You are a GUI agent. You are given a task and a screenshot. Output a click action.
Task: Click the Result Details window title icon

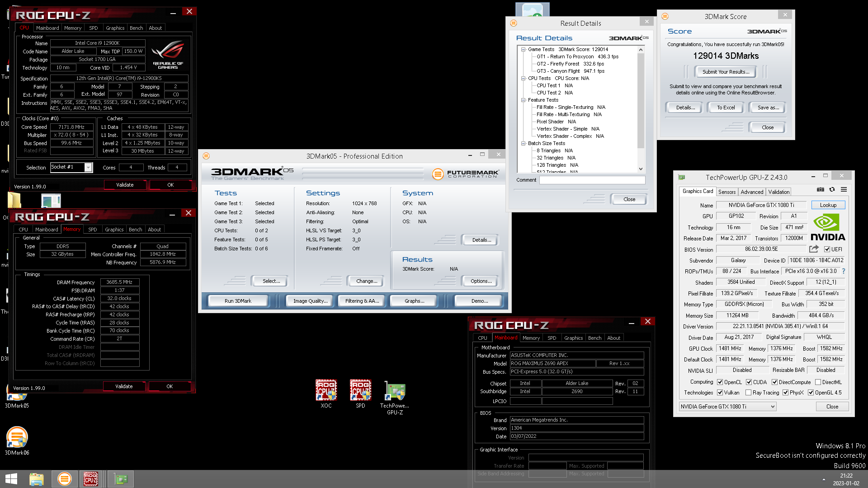(514, 23)
